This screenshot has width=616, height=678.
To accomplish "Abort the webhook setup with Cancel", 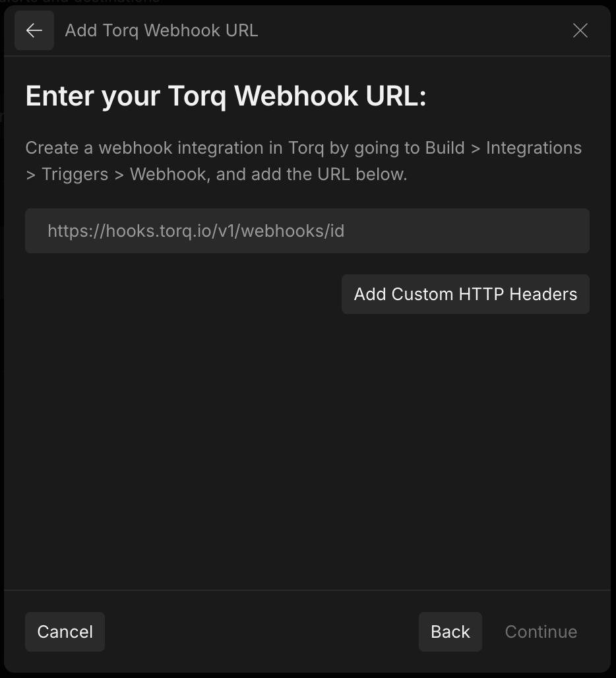I will [65, 632].
